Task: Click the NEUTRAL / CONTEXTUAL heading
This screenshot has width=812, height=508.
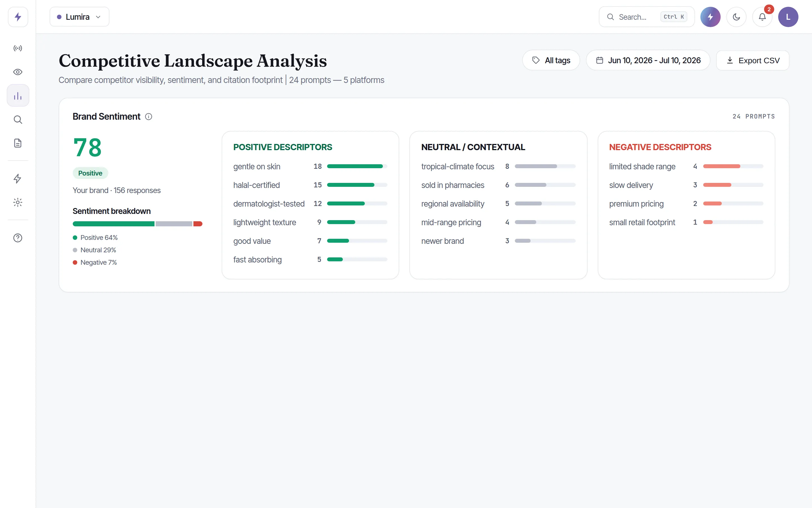Action: (x=473, y=147)
